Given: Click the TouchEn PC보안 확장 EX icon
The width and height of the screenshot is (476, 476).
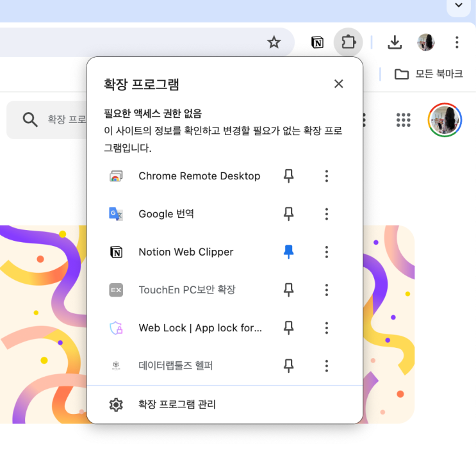Looking at the screenshot, I should 116,290.
